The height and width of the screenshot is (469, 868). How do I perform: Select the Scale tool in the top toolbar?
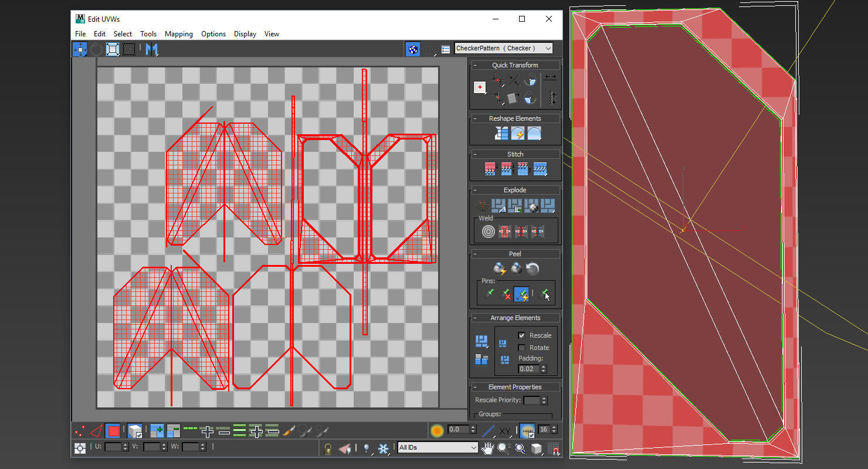pos(113,49)
